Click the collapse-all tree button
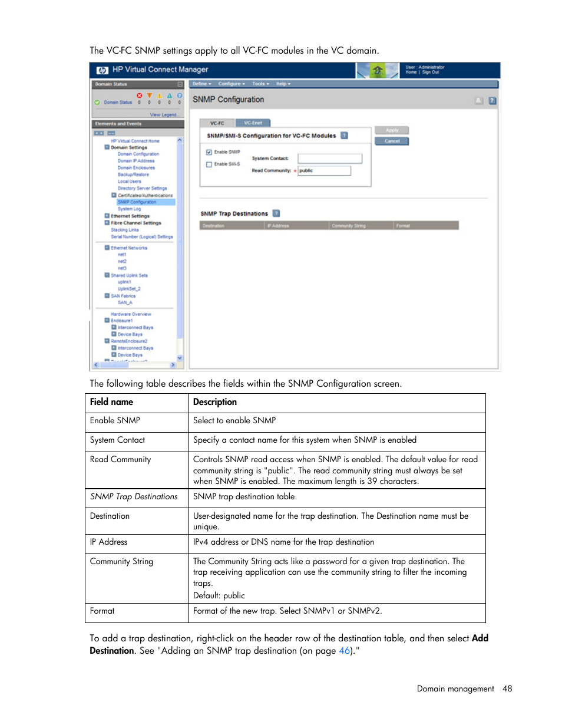Viewport: 562px width, 728px height. point(111,133)
